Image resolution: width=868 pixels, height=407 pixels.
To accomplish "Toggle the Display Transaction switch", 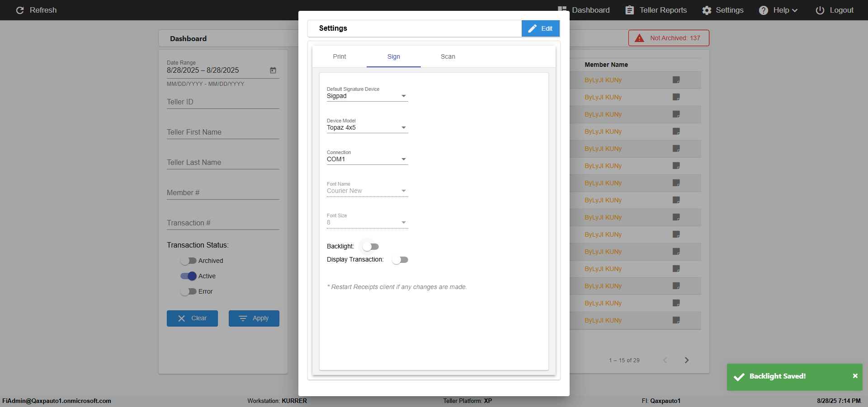I will [x=400, y=260].
